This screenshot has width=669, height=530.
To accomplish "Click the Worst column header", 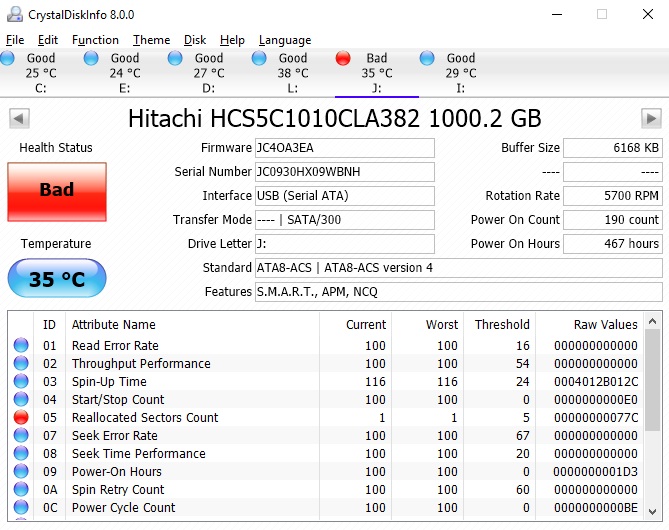I will click(427, 324).
